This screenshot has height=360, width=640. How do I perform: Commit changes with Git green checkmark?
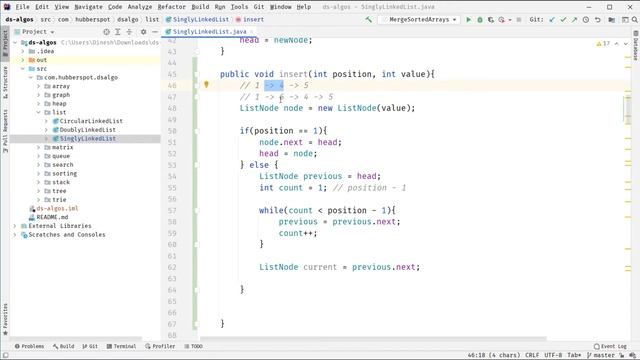563,20
